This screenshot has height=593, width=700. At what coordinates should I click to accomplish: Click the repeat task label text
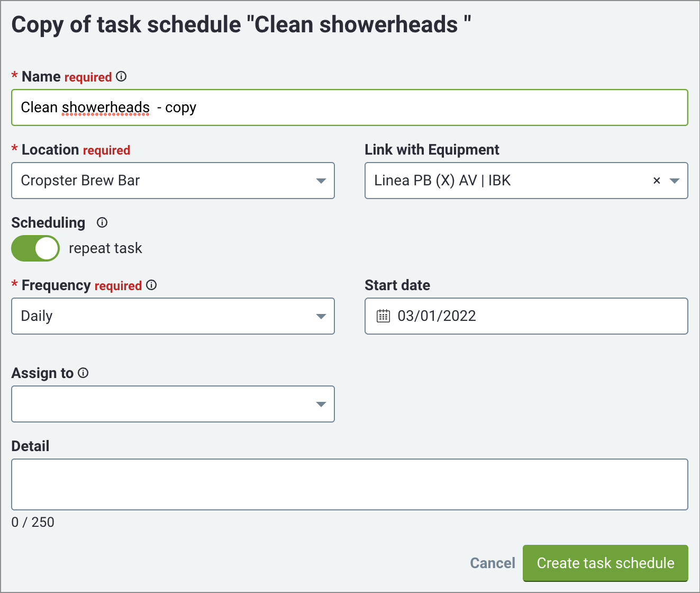click(x=105, y=248)
